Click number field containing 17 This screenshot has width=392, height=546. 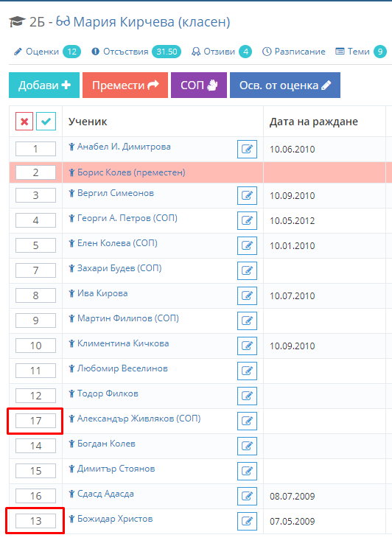pos(35,421)
